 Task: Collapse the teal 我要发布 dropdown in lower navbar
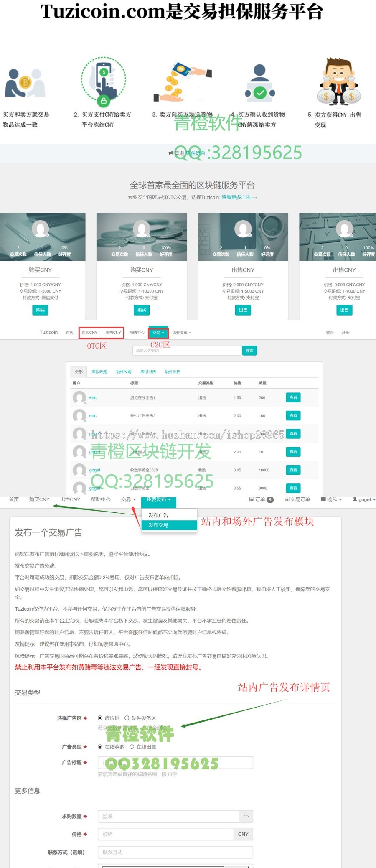pos(158,500)
